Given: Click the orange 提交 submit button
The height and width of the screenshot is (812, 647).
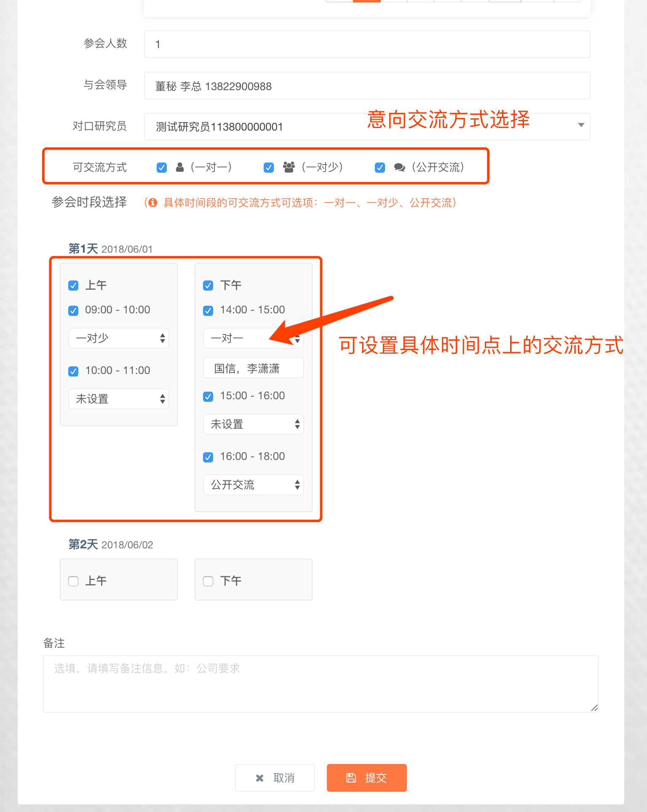Looking at the screenshot, I should click(367, 778).
